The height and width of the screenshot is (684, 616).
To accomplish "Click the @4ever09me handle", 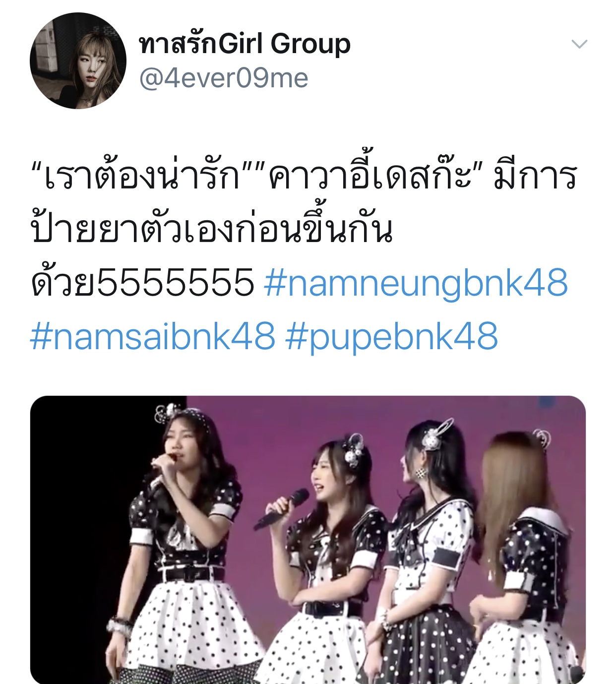I will click(224, 78).
